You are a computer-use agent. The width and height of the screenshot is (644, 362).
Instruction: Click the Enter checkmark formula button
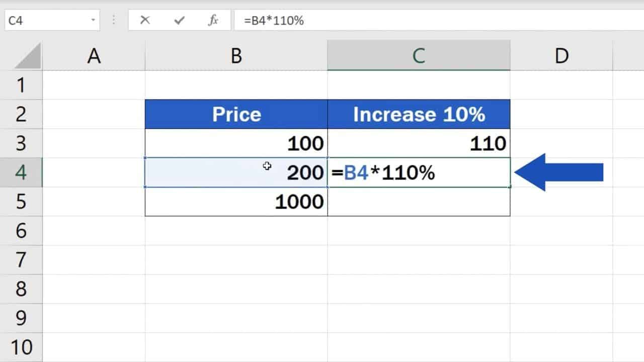(x=179, y=21)
